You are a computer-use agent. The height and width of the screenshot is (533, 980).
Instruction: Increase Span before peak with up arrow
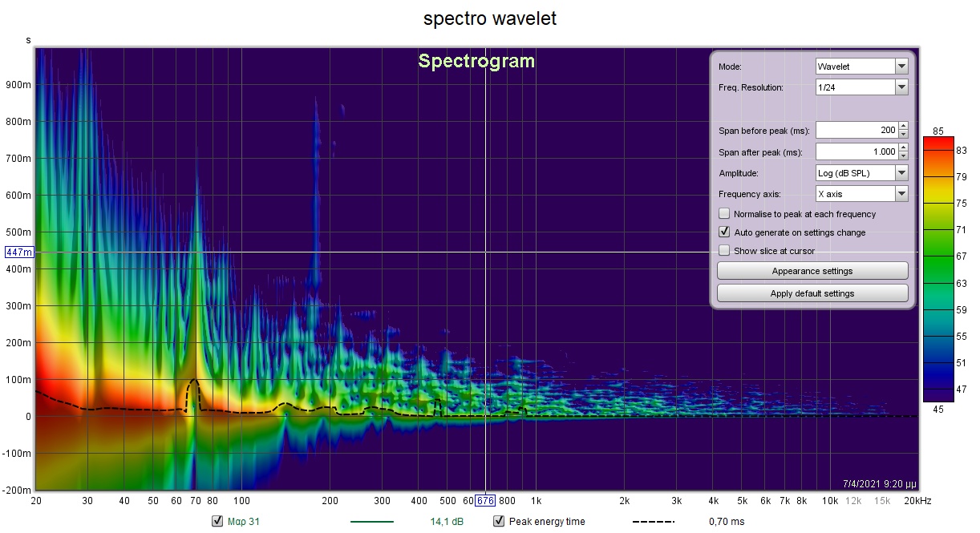[903, 126]
